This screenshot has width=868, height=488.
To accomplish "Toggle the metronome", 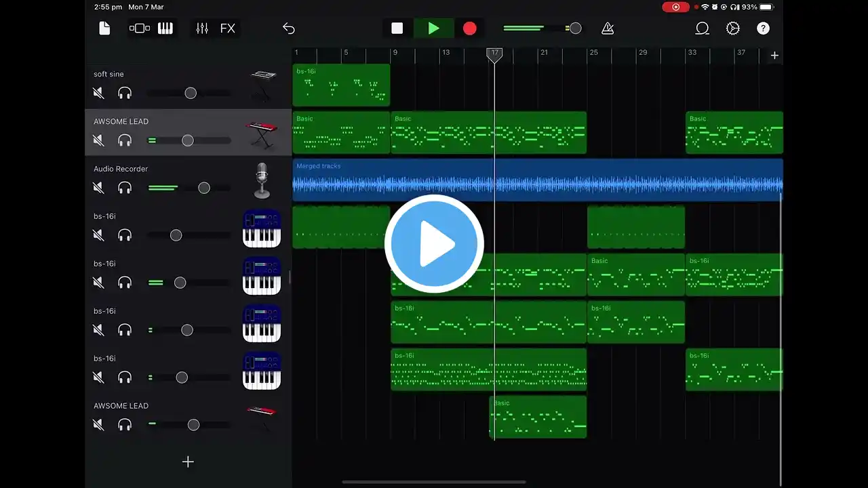I will [608, 28].
